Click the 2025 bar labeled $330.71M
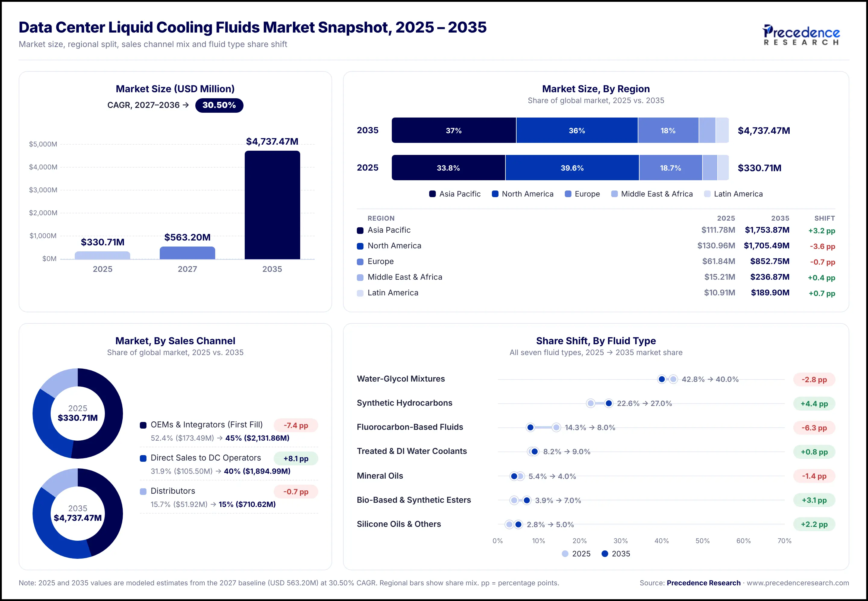Screen dimensions: 868x601 pyautogui.click(x=102, y=255)
